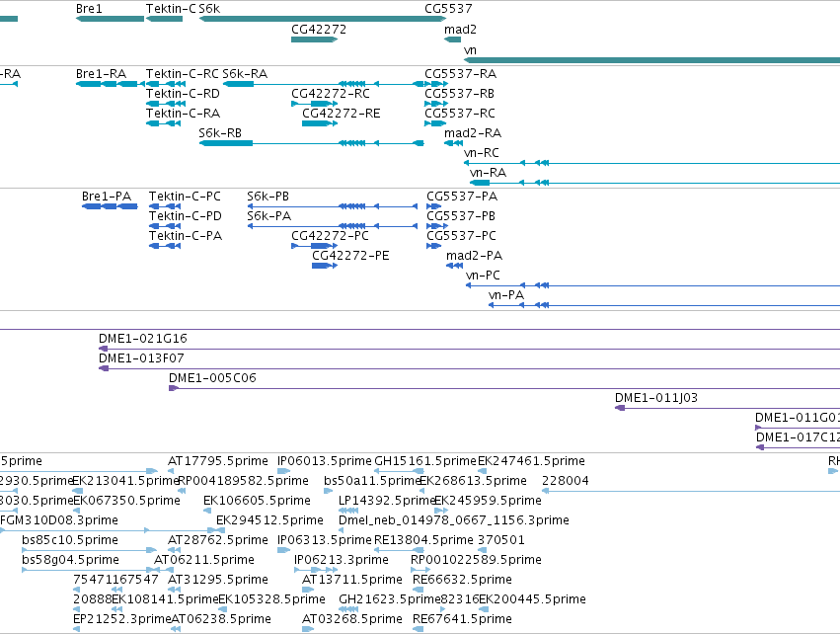
Task: Click the 228004 feature label
Action: 566,481
